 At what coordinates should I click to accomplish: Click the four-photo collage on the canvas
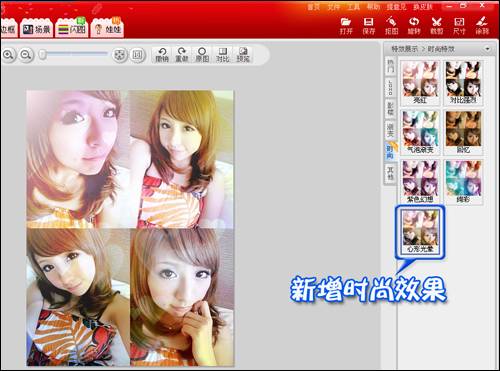point(131,228)
